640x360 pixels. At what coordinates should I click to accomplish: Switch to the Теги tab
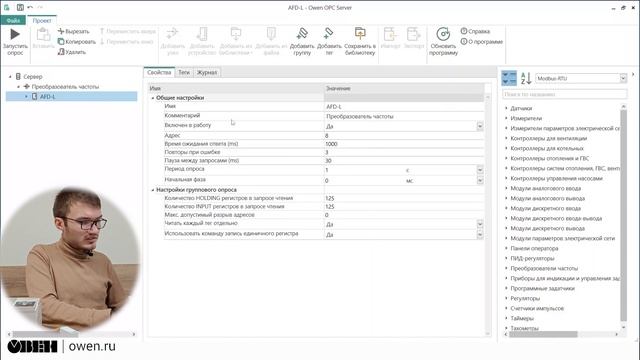point(184,72)
